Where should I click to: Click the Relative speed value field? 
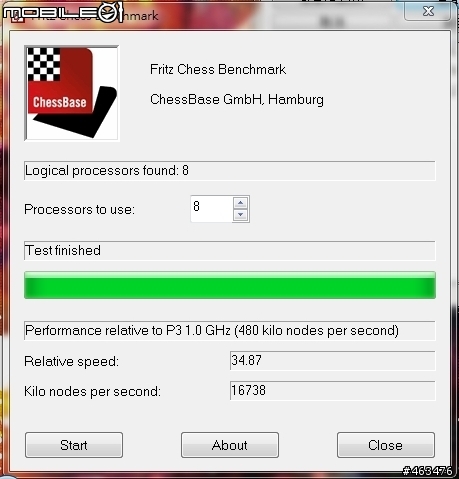(332, 360)
